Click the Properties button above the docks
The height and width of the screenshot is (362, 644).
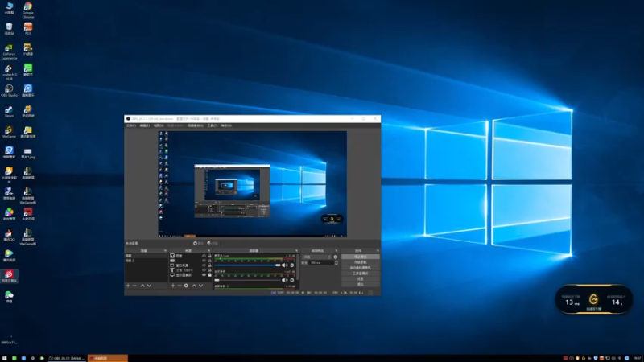(198, 244)
